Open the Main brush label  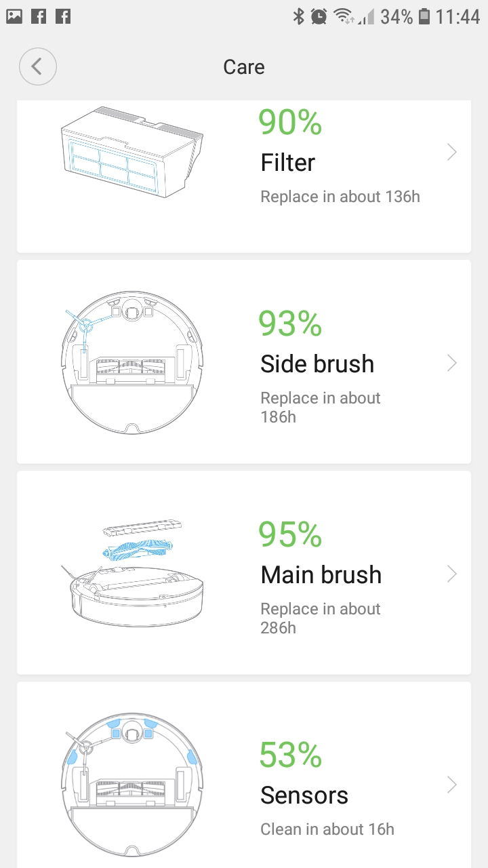tap(321, 575)
